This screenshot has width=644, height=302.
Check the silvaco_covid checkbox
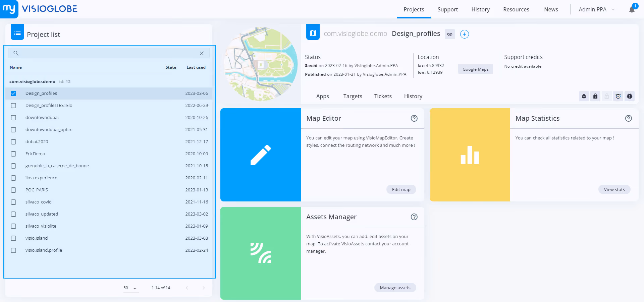point(13,202)
